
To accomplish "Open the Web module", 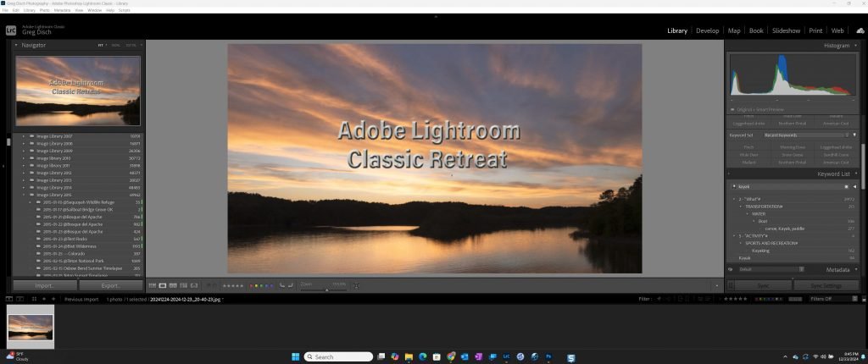I will [837, 31].
